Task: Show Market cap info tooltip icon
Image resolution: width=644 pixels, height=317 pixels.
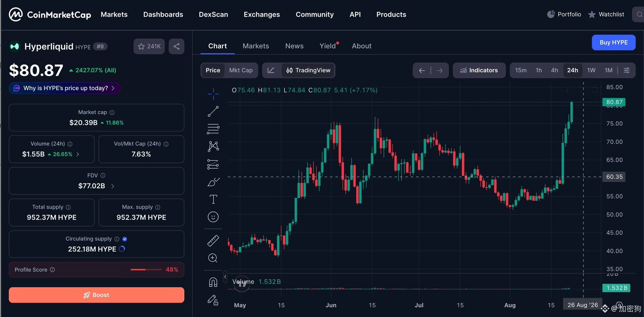Action: tap(112, 112)
